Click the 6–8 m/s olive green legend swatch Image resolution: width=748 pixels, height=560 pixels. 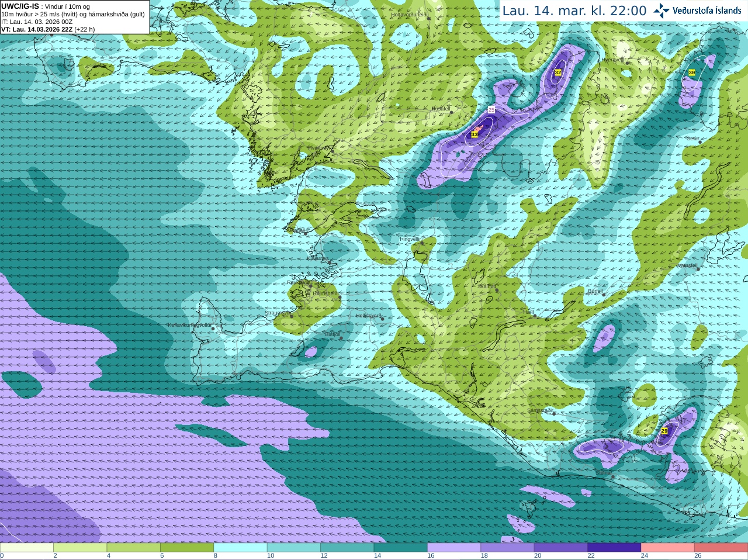[187, 548]
